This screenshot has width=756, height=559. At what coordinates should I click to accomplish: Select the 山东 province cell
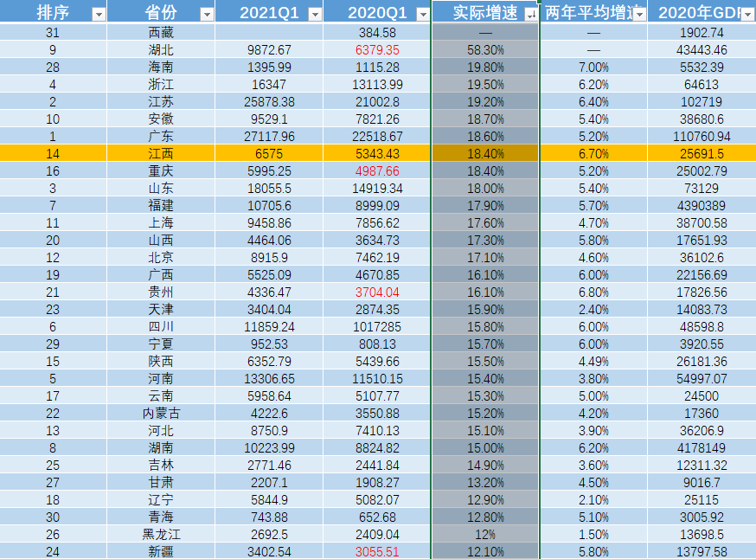(161, 188)
